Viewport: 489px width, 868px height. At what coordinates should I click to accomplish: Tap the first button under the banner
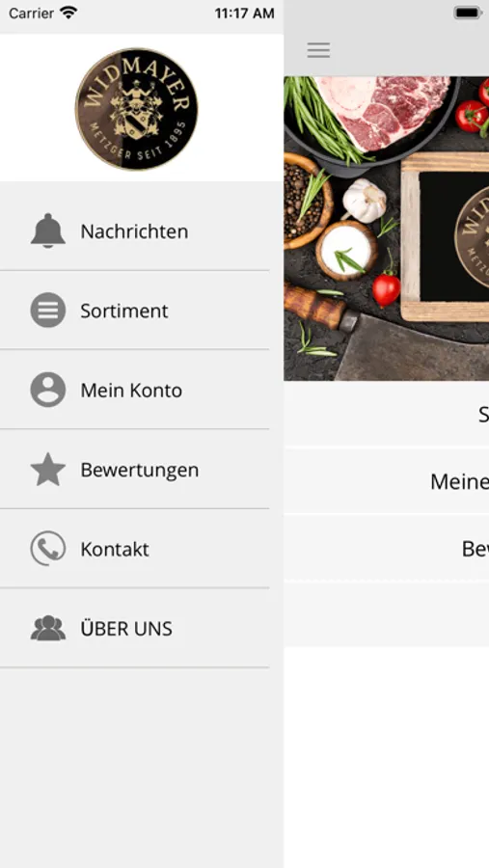pyautogui.click(x=387, y=414)
